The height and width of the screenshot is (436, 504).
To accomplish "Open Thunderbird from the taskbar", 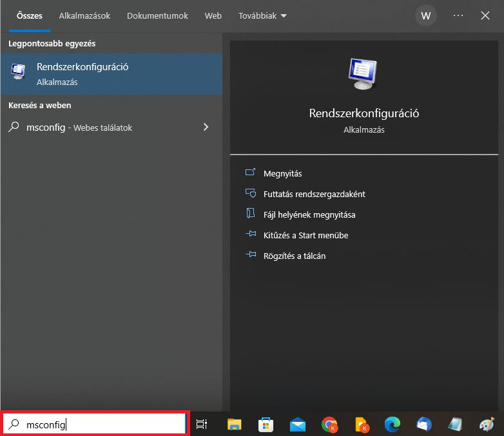I will click(423, 424).
